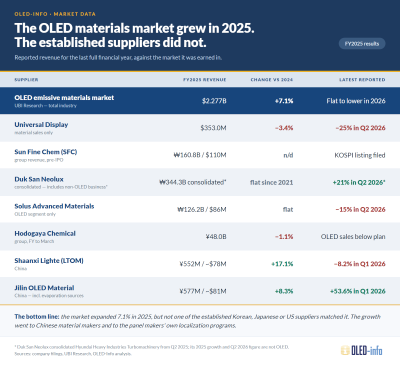This screenshot has width=400, height=370.
Task: Click the ¥552M / ~$78M revenue value
Action: click(x=203, y=264)
